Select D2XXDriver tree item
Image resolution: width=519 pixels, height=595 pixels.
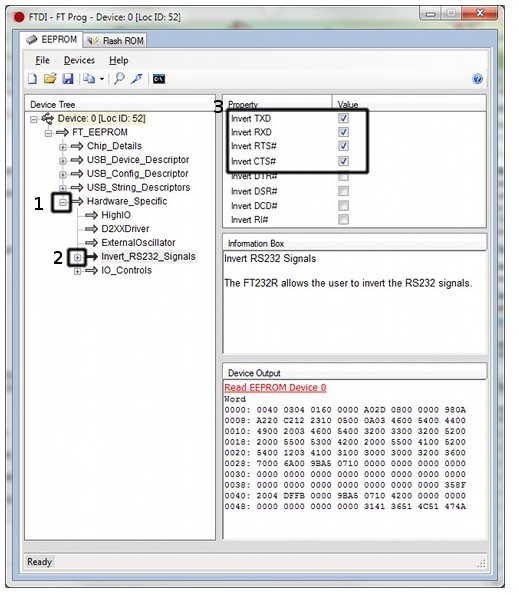[125, 229]
